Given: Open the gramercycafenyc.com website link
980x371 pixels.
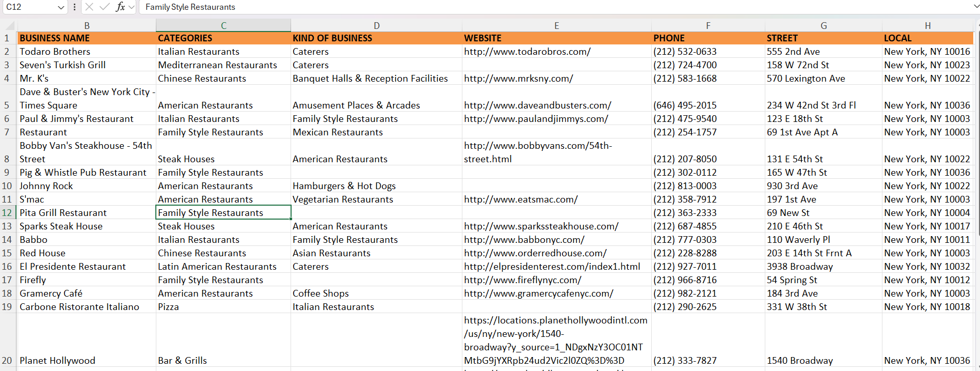Looking at the screenshot, I should point(538,293).
